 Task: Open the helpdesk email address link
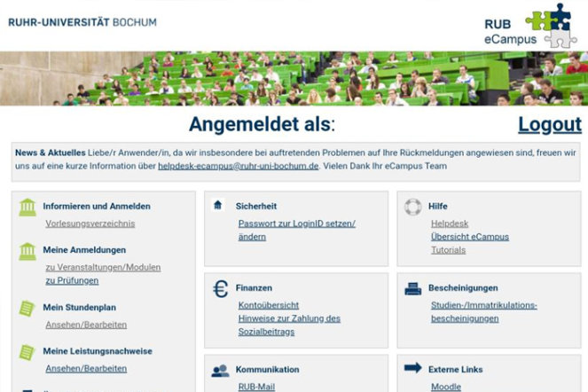(238, 166)
